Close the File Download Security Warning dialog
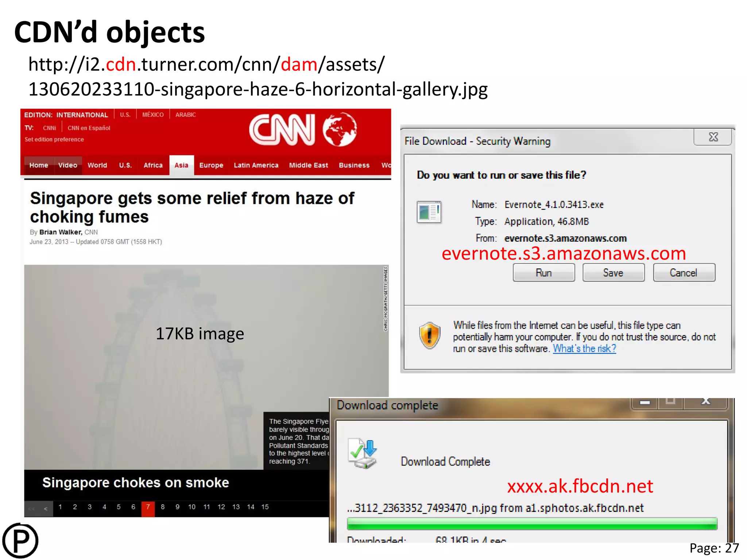 pos(713,137)
